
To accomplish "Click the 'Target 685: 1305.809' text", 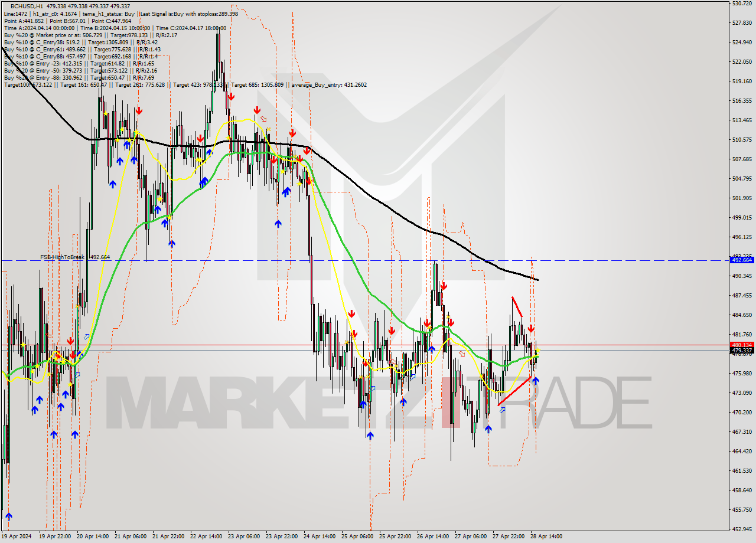I will point(258,84).
